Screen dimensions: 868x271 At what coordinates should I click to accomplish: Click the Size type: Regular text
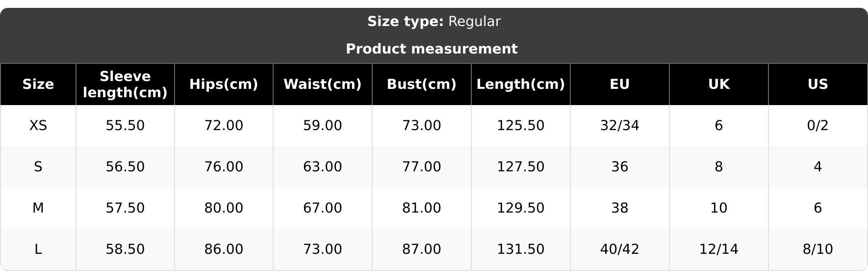434,22
